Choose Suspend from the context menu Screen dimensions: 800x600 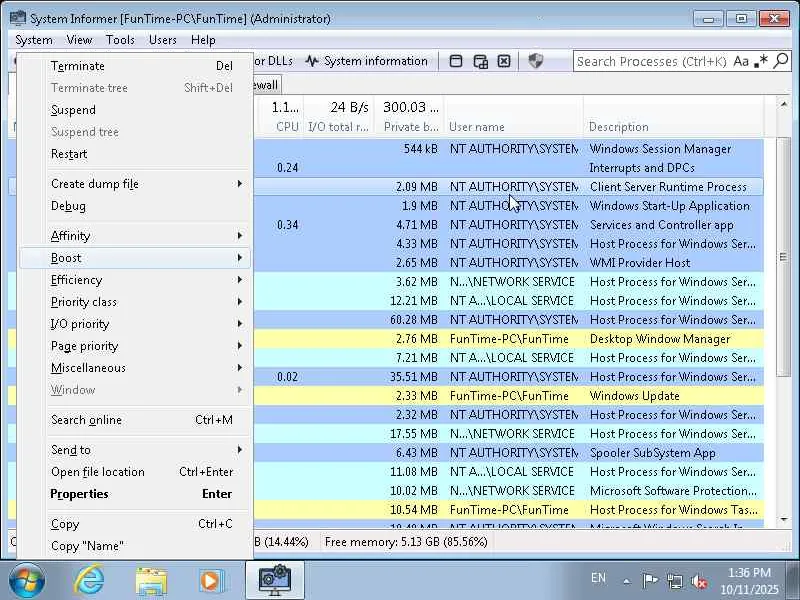click(x=135, y=110)
